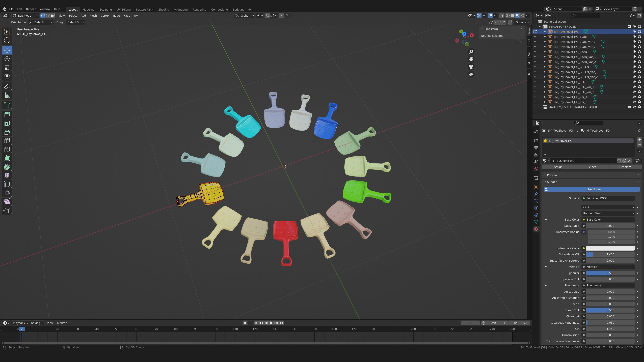Toggle camera view button in viewport
This screenshot has height=362, width=644.
[x=471, y=67]
